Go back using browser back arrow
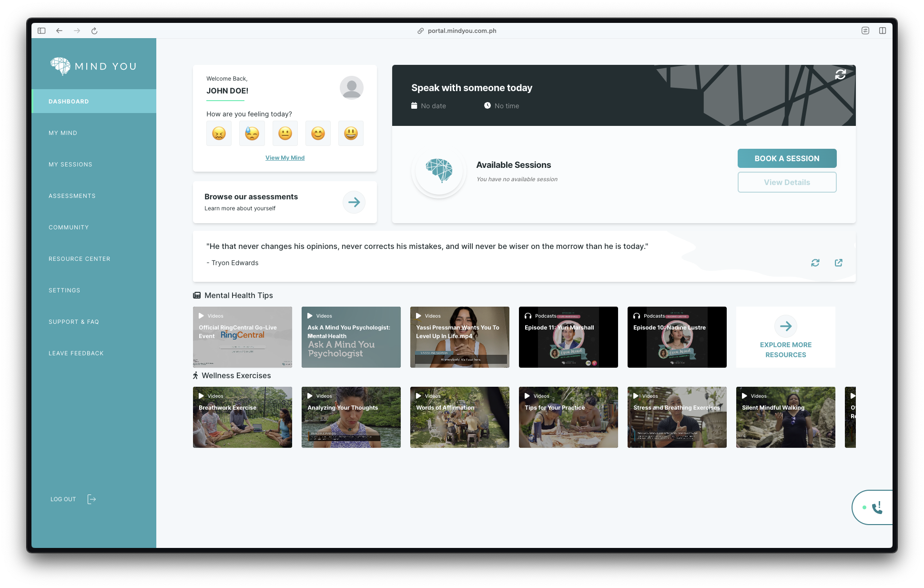Image resolution: width=924 pixels, height=588 pixels. [x=59, y=31]
